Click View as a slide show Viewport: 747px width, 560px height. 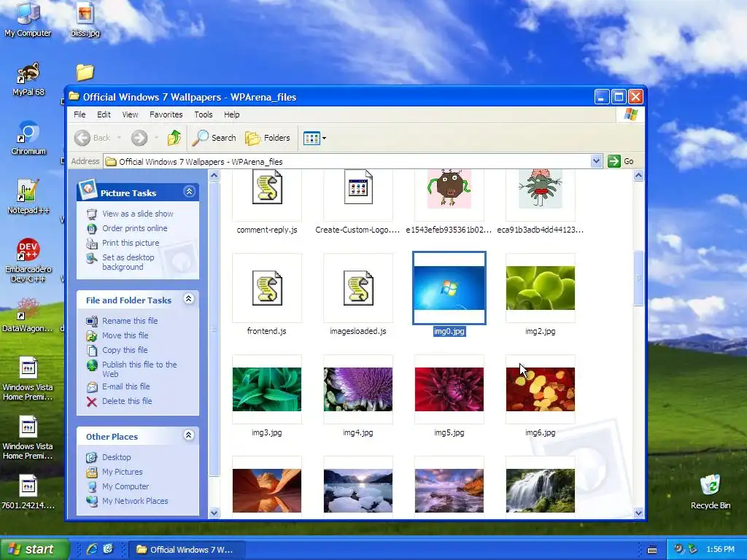tap(138, 214)
